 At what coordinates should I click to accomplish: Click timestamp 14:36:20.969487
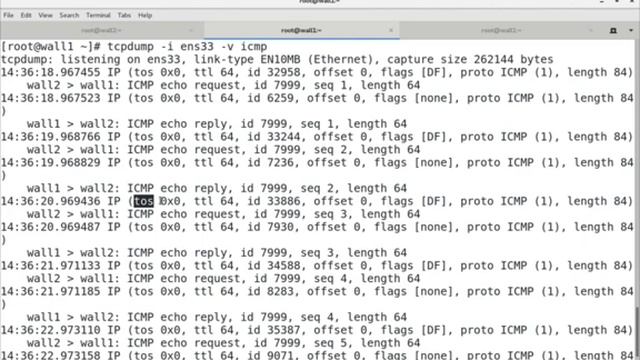51,227
